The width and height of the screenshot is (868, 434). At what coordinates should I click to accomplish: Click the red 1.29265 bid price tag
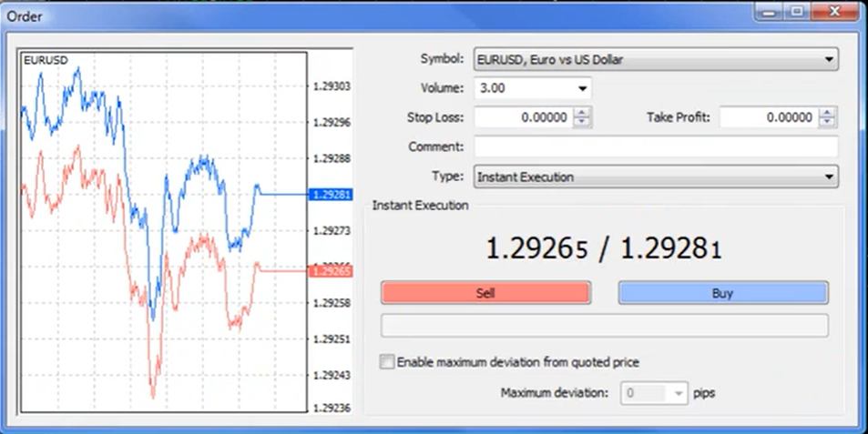tap(331, 271)
